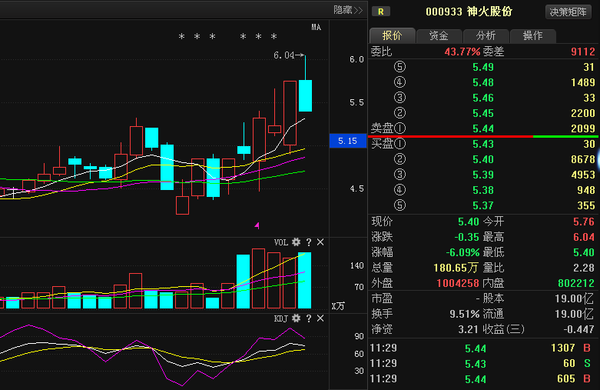Click the magenta arrow marker below candles
600x390 pixels.
(257, 226)
